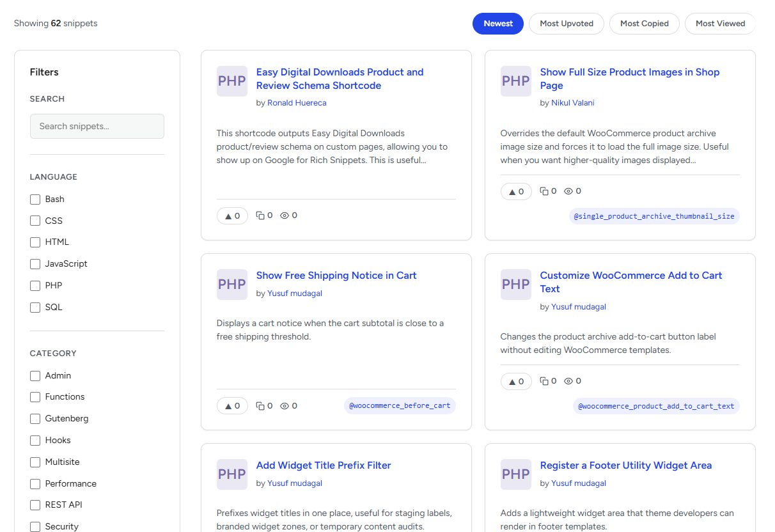
Task: Enable the Security category filter
Action: 35,527
